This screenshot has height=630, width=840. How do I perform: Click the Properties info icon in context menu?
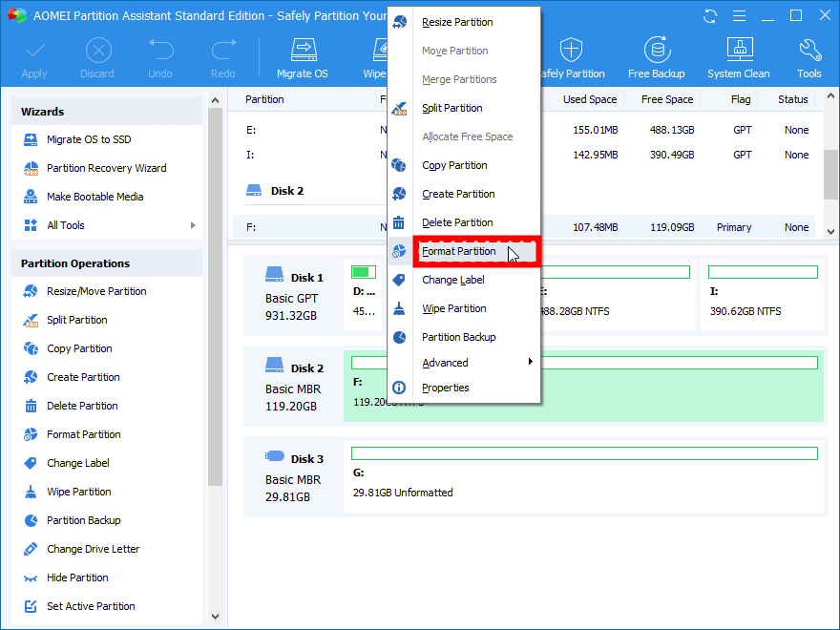pyautogui.click(x=399, y=388)
